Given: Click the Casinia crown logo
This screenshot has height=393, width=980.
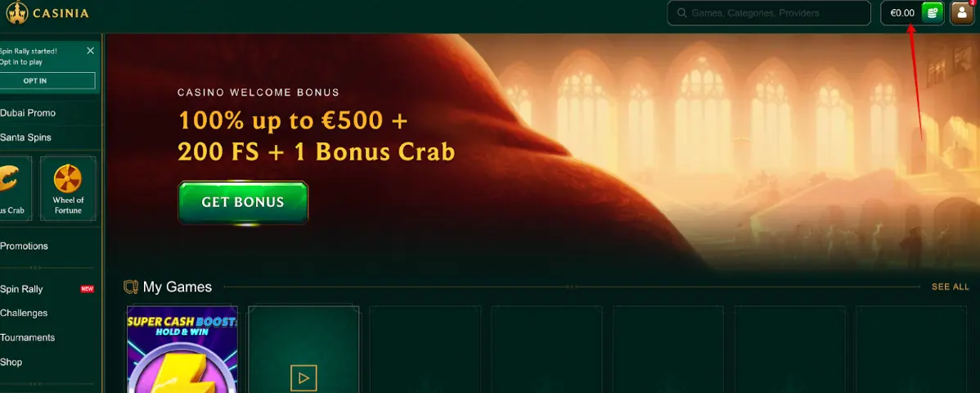Looking at the screenshot, I should pyautogui.click(x=17, y=12).
